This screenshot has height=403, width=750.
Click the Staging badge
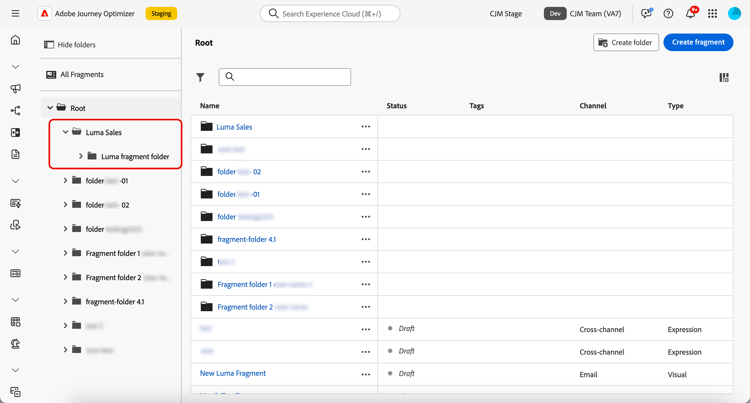point(161,13)
